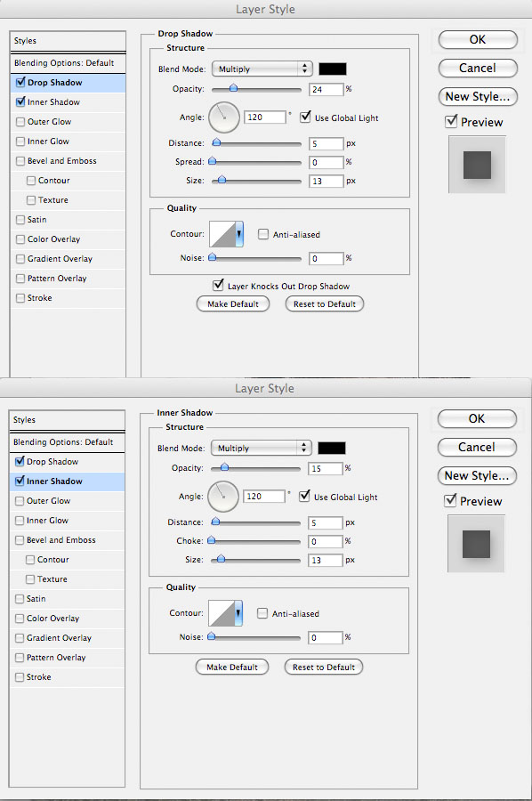The height and width of the screenshot is (801, 532).
Task: Tick Outer Glow checkbox in Drop Shadow window
Action: pyautogui.click(x=20, y=122)
